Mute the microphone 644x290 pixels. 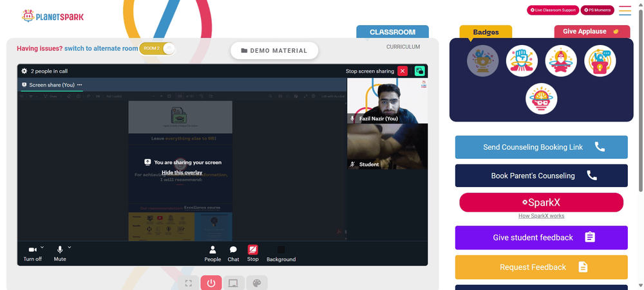pos(59,253)
